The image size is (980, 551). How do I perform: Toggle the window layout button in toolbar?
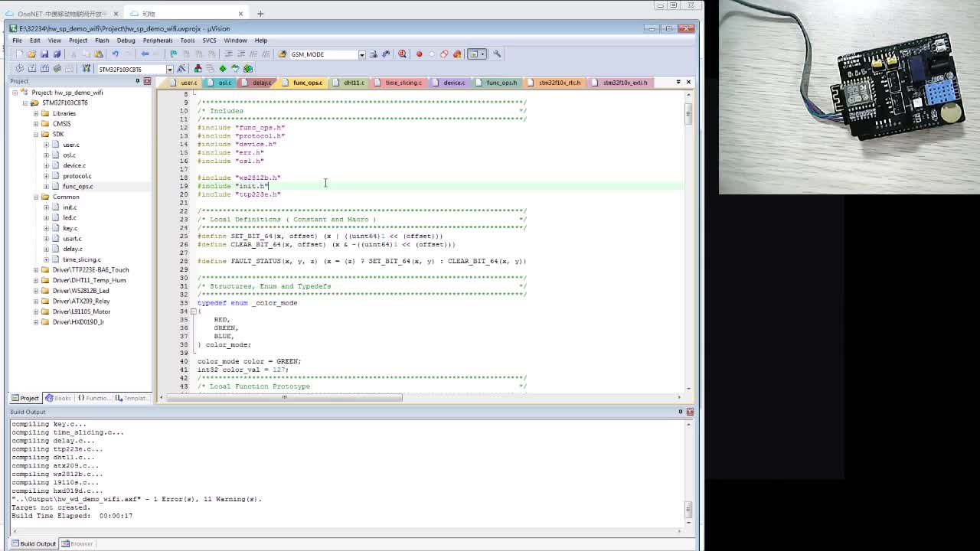click(x=476, y=54)
